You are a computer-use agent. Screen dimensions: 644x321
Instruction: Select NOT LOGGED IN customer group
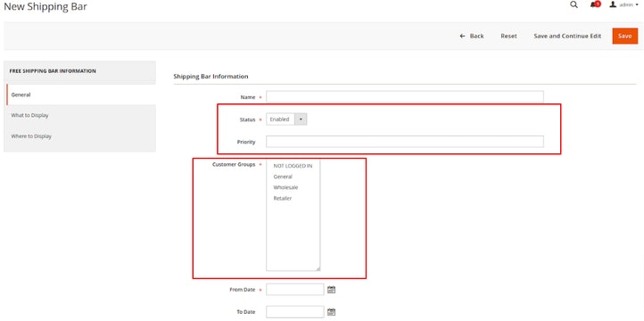(293, 166)
